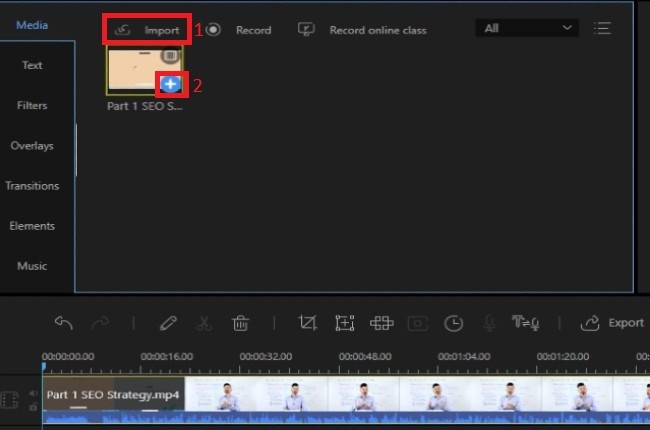650x430 pixels.
Task: Click the stop badge on media thumbnail
Action: [170, 56]
